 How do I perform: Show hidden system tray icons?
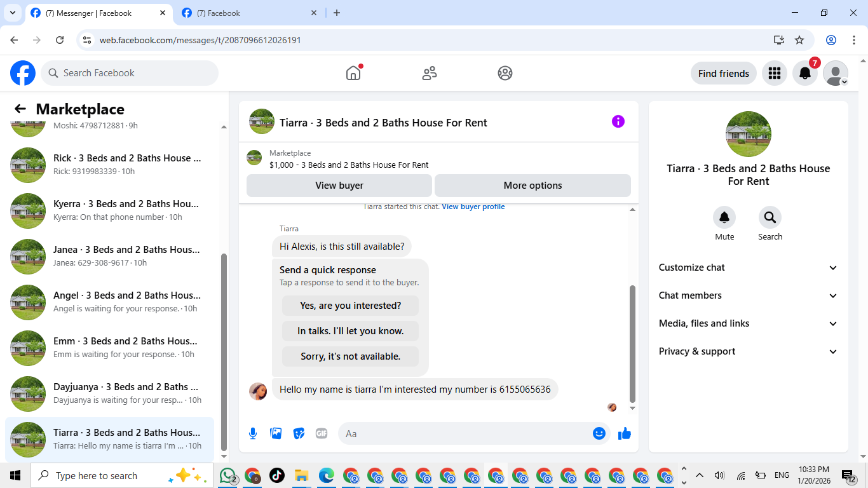point(700,475)
